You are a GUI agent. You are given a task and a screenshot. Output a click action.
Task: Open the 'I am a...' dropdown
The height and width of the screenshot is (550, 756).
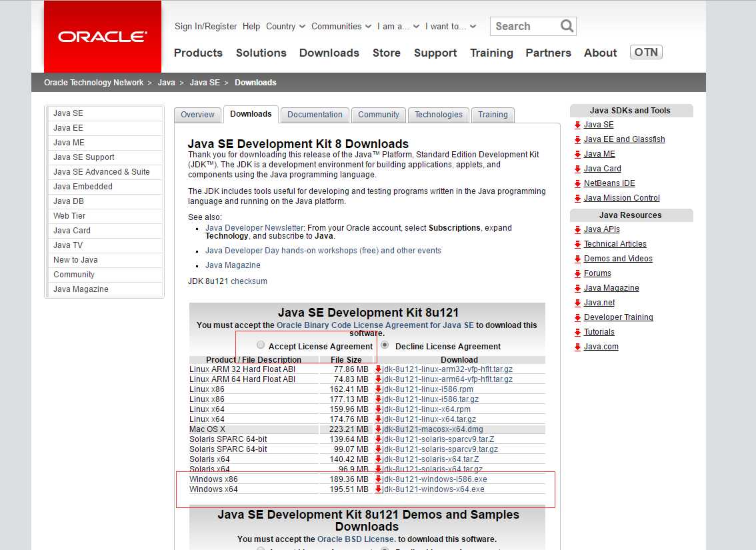coord(398,27)
